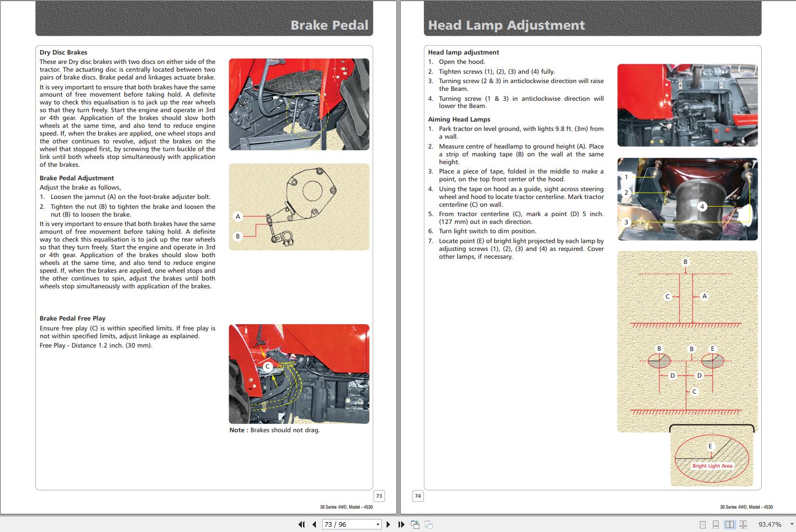Image resolution: width=796 pixels, height=532 pixels.
Task: Open the zoom level dropdown
Action: [x=792, y=524]
